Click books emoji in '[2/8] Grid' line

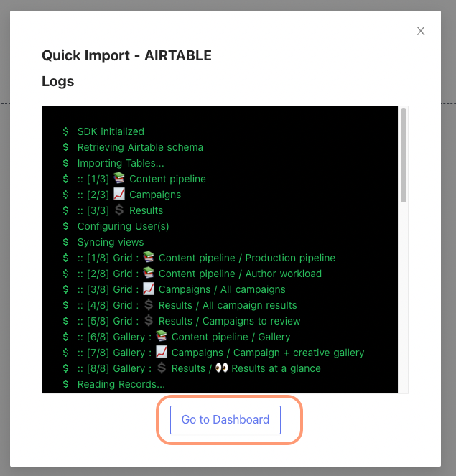pyautogui.click(x=149, y=273)
